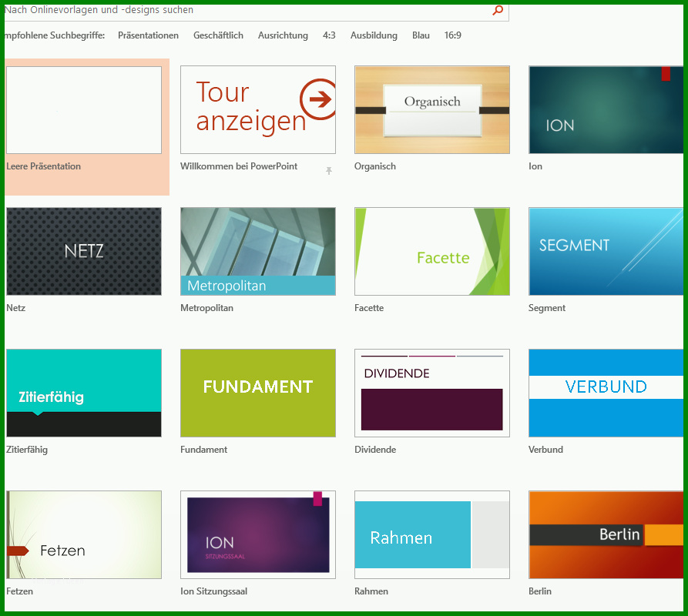Choose the Rahmen design thumbnail
The width and height of the screenshot is (688, 616).
432,535
